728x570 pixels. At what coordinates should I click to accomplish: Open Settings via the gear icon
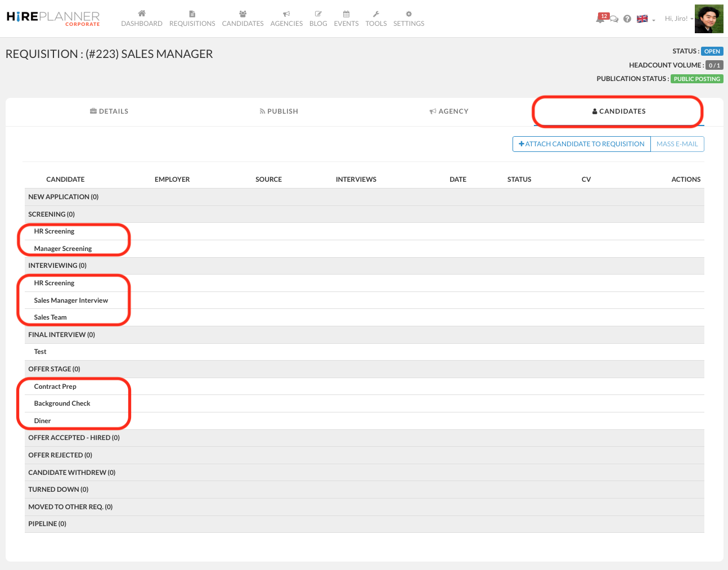(x=408, y=14)
